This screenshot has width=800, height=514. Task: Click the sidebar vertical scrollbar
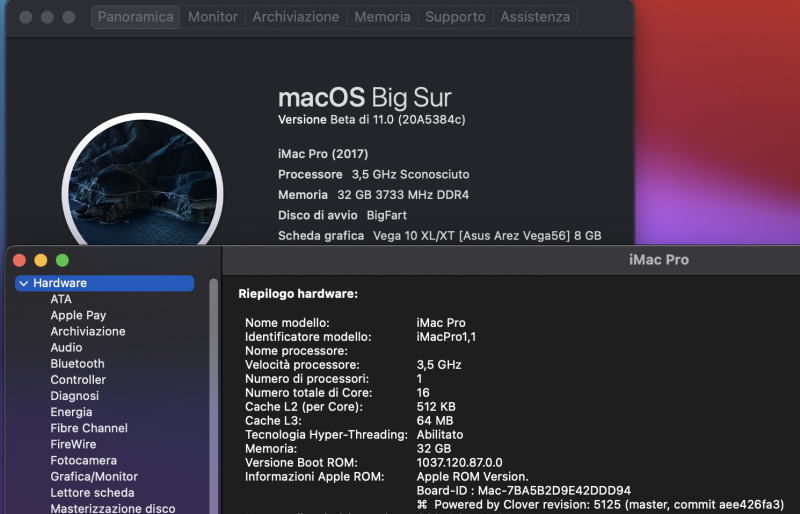pos(213,396)
